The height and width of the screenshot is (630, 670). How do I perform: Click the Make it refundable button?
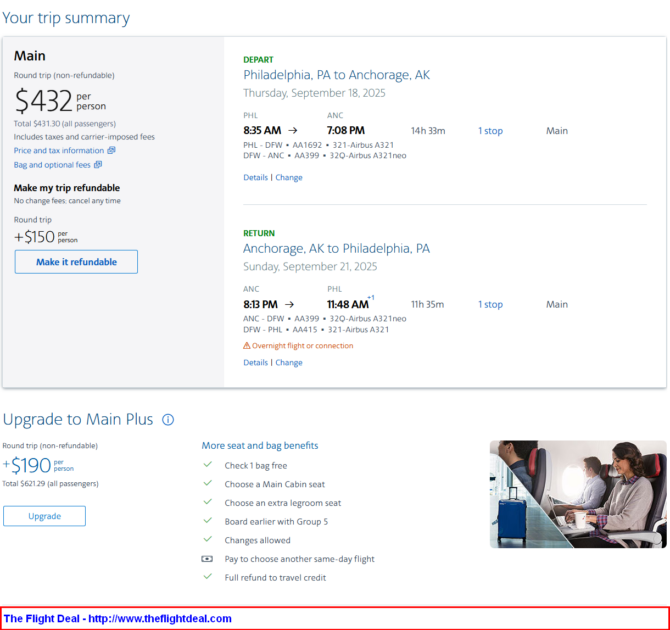[x=76, y=262]
